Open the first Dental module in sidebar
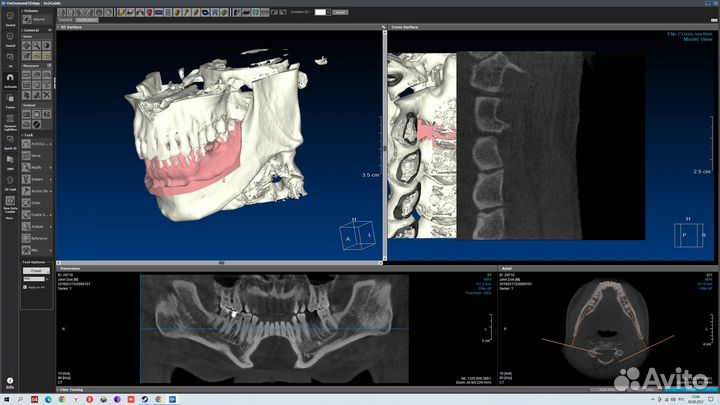Viewport: 720px width, 405px height. [x=10, y=18]
